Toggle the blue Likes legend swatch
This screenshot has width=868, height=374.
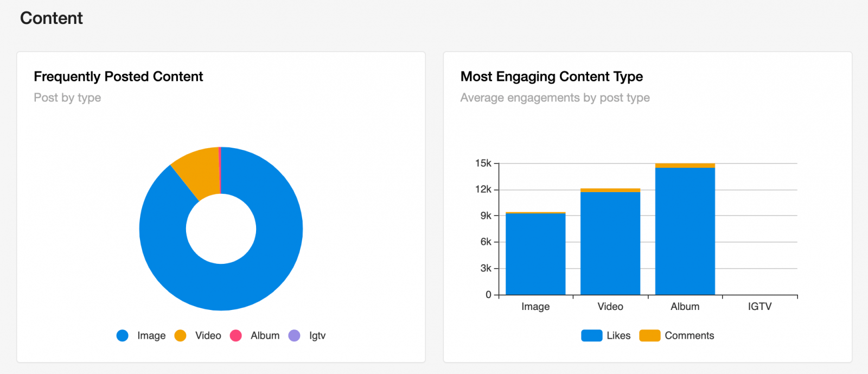pyautogui.click(x=591, y=335)
